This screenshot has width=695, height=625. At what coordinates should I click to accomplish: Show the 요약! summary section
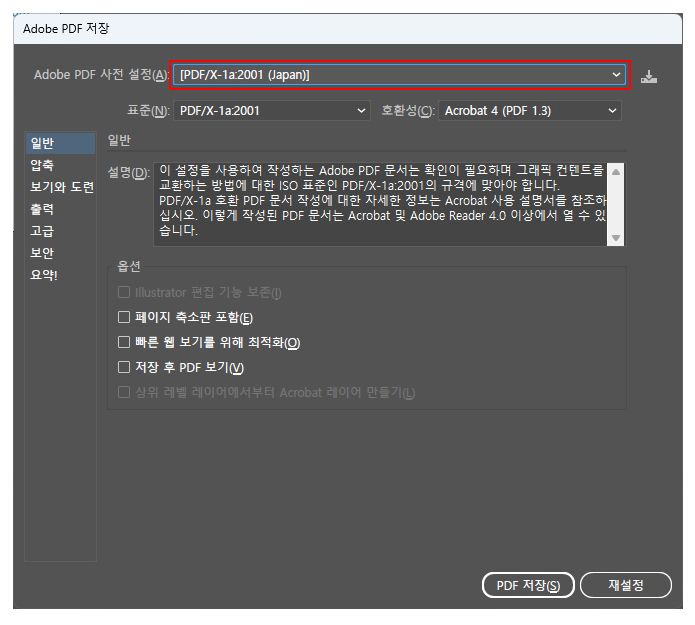pos(44,275)
